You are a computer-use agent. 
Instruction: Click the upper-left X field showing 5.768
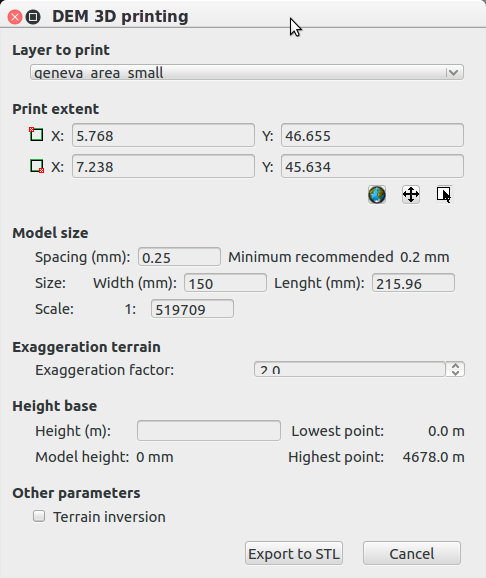[x=163, y=135]
